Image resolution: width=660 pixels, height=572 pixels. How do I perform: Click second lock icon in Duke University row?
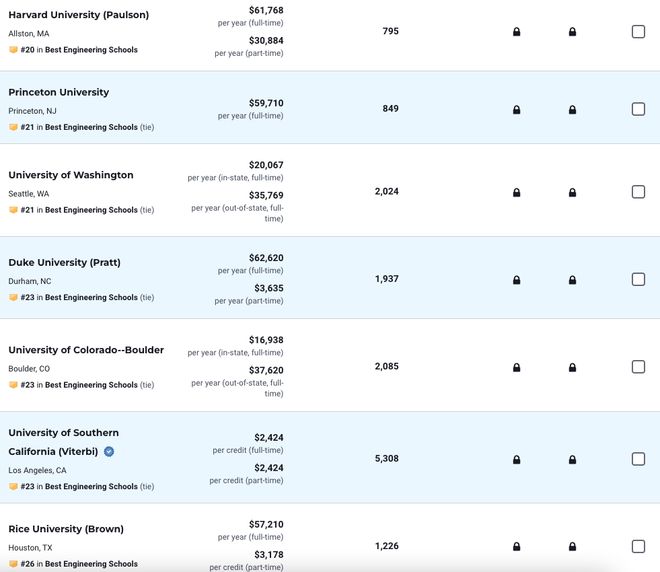click(x=572, y=280)
